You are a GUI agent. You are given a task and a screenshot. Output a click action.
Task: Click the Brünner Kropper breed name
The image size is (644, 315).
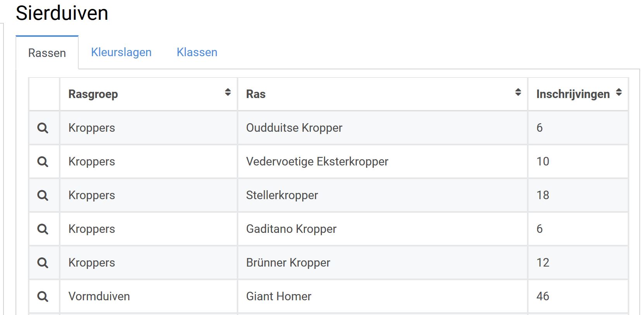click(288, 263)
